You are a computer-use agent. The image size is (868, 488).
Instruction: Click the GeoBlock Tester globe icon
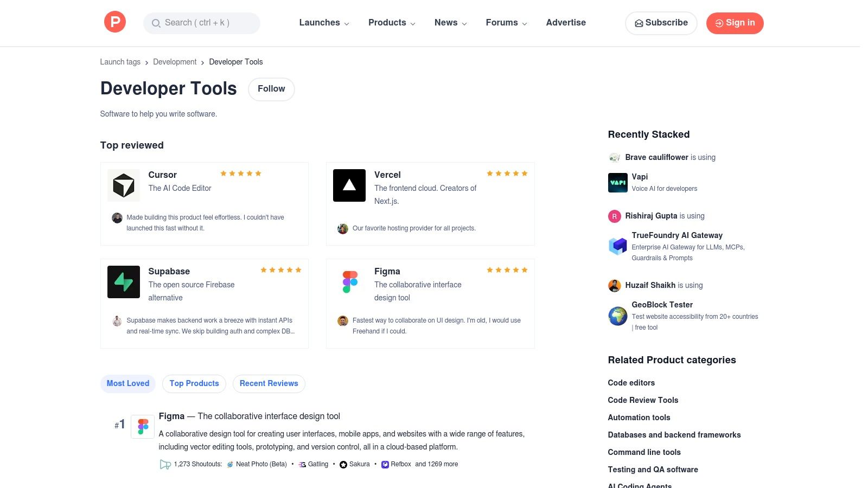617,316
